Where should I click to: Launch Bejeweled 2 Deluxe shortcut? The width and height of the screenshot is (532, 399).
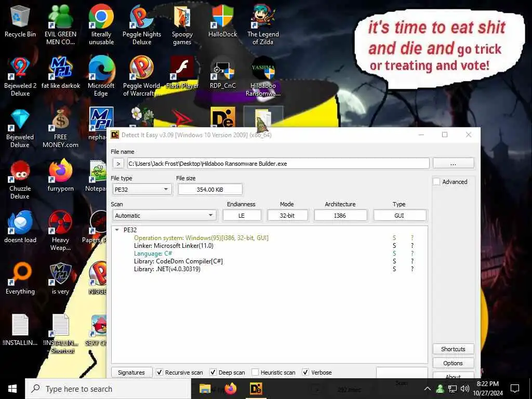(x=20, y=76)
